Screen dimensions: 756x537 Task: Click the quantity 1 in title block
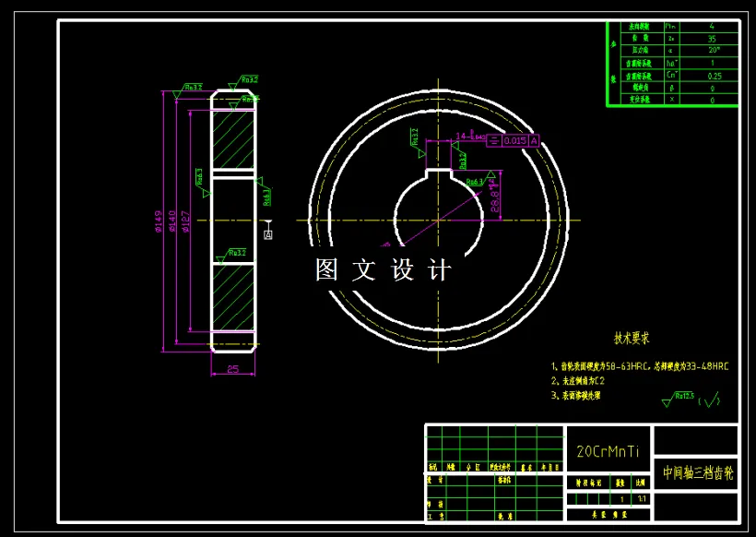tap(621, 499)
